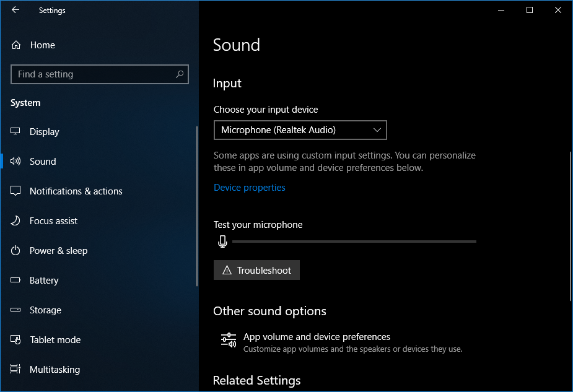
Task: Go to Multitasking settings
Action: (x=55, y=370)
